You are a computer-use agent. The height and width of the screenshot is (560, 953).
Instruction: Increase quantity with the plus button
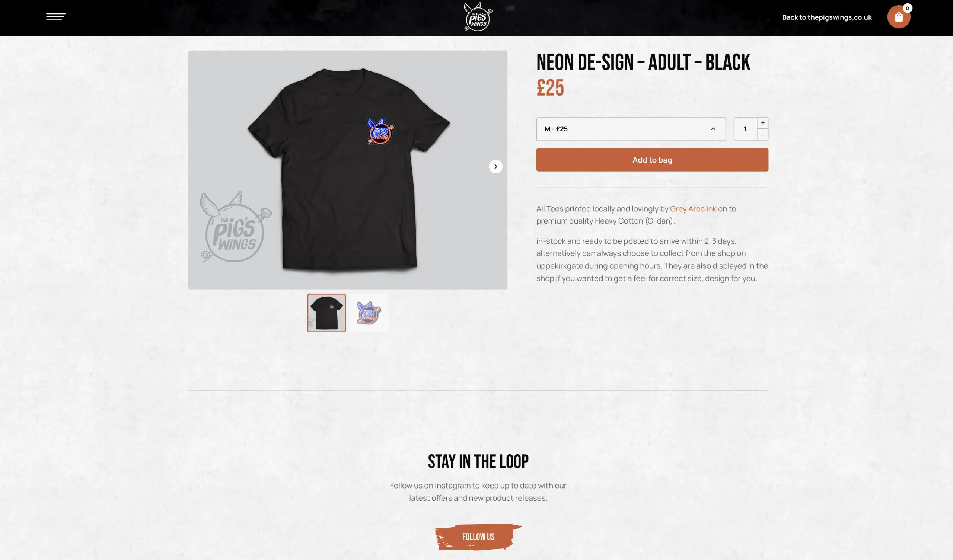pyautogui.click(x=762, y=123)
